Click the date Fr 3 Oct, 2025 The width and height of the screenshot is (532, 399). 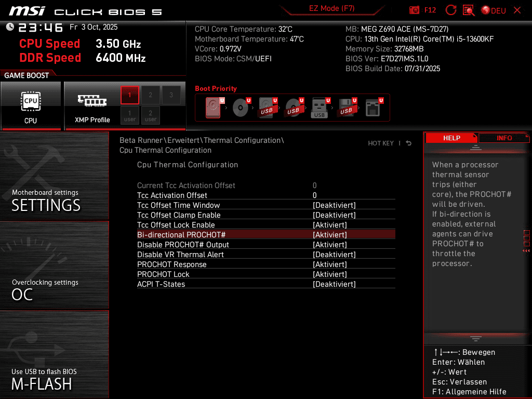click(94, 27)
